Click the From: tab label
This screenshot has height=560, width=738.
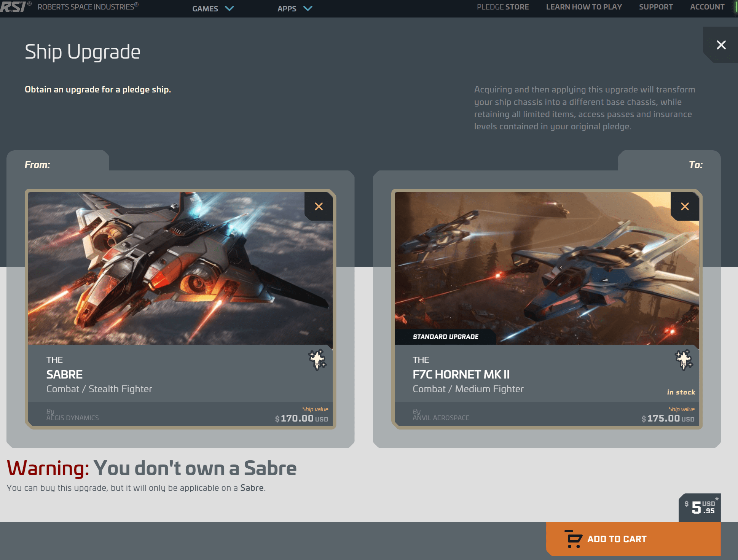37,165
